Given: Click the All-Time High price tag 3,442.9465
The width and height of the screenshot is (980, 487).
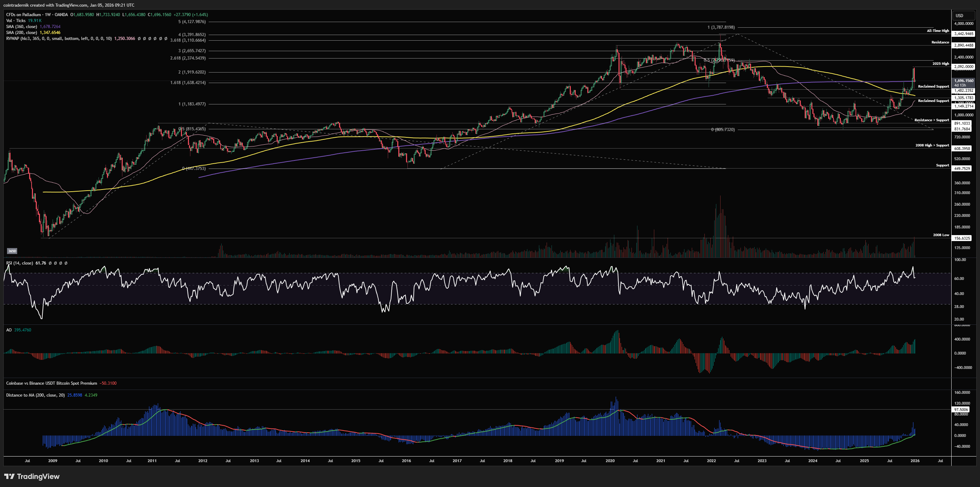Looking at the screenshot, I should (963, 34).
